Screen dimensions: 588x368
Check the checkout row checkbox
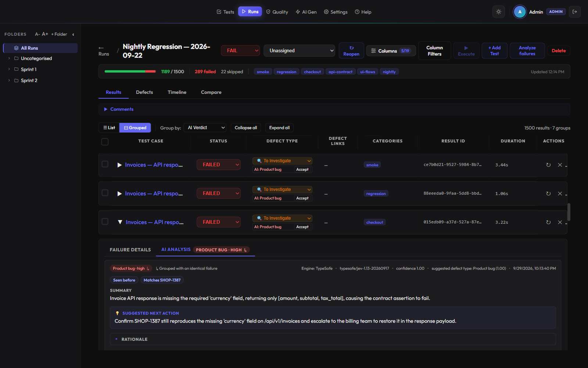105,222
